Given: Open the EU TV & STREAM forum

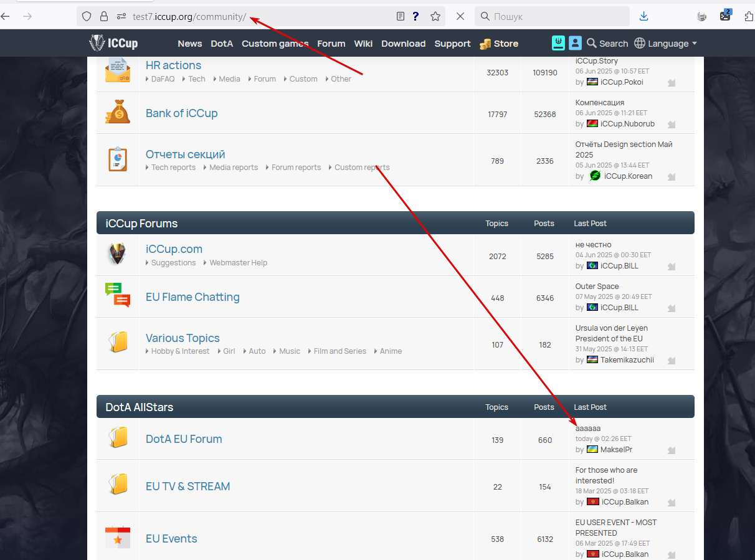Looking at the screenshot, I should 188,486.
